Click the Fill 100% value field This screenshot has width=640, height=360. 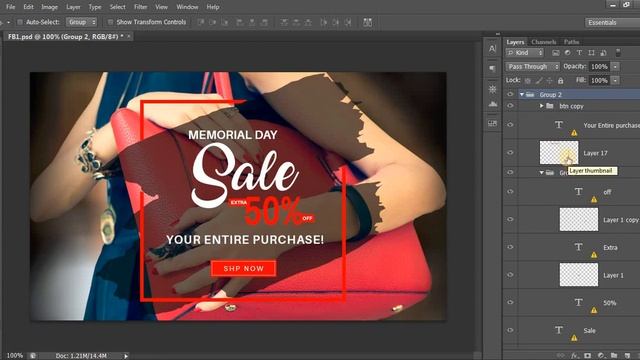[599, 80]
